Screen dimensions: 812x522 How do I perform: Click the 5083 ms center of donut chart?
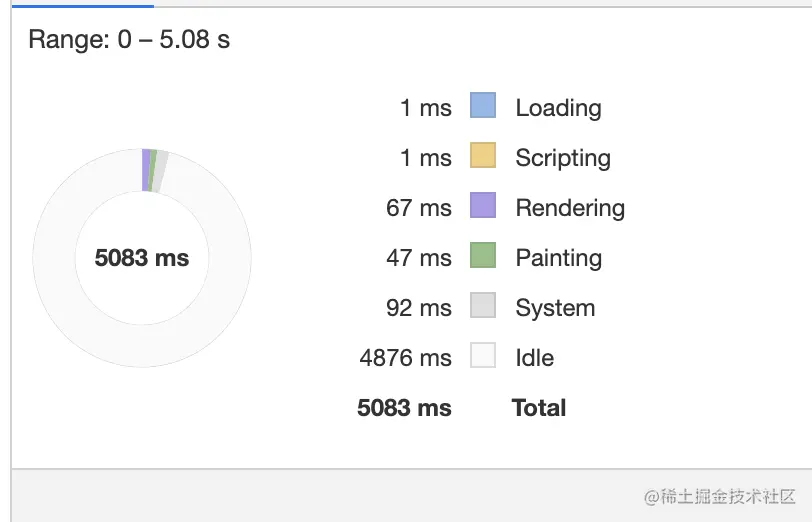click(142, 258)
